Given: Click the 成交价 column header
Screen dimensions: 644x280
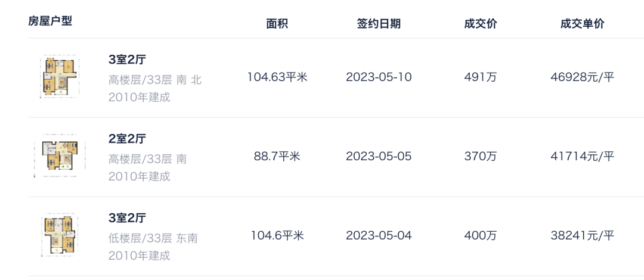Looking at the screenshot, I should 481,23.
